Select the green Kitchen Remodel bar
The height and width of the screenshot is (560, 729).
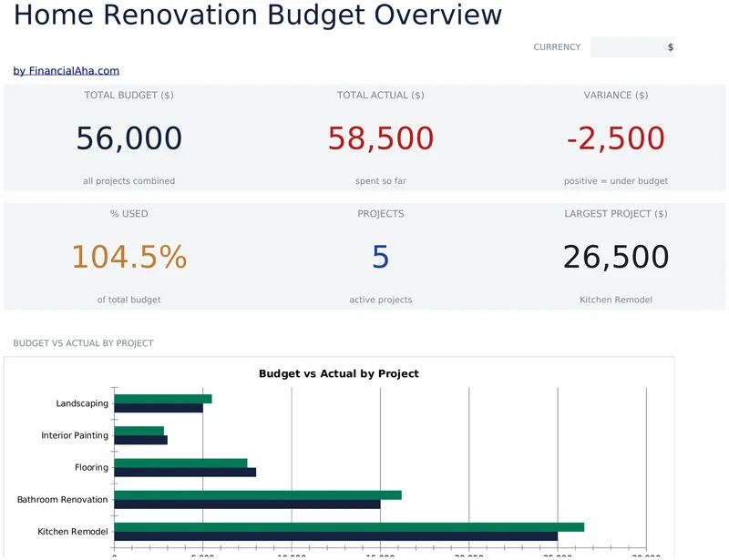click(x=349, y=527)
